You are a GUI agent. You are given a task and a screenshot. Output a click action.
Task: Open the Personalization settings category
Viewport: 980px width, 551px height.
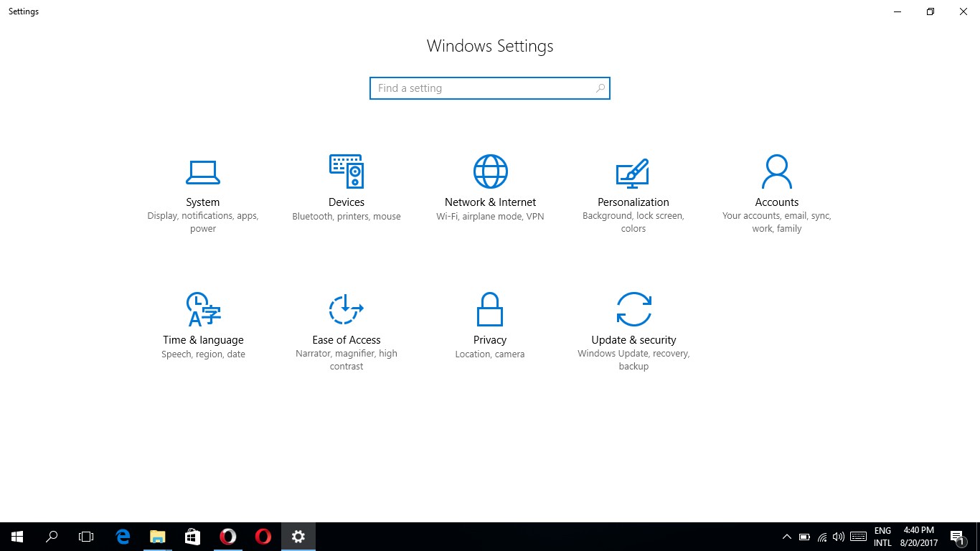633,194
